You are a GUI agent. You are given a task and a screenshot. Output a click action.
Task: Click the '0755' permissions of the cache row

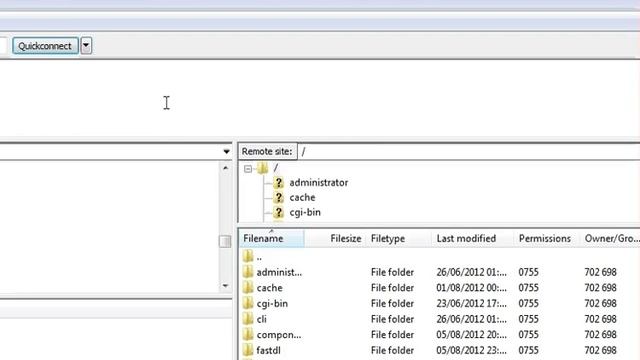[529, 288]
